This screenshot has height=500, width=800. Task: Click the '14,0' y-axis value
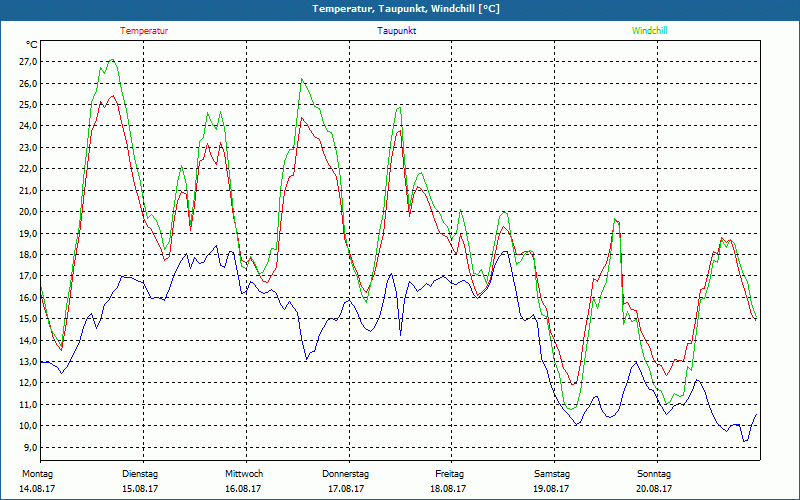tap(29, 340)
